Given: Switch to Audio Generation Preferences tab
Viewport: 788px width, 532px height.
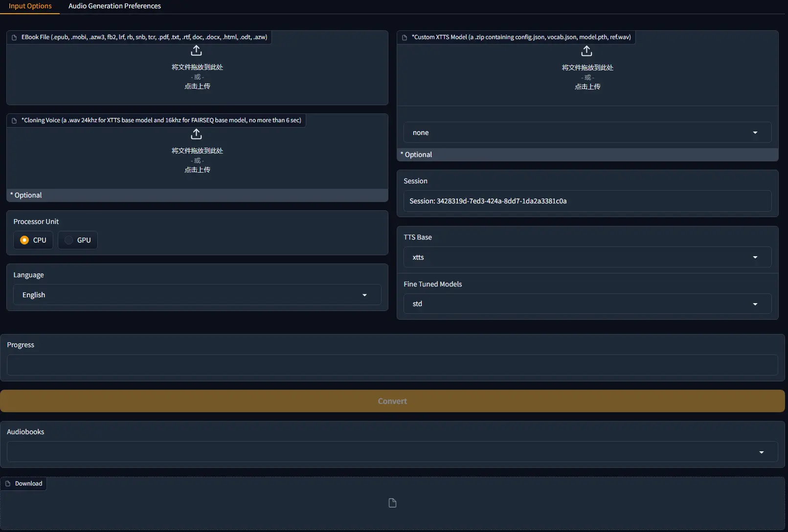Looking at the screenshot, I should pyautogui.click(x=114, y=6).
